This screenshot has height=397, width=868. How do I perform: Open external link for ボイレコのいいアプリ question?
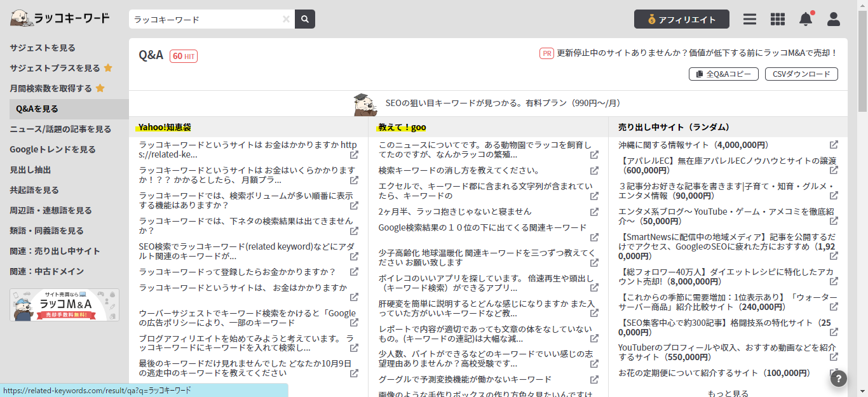(594, 288)
